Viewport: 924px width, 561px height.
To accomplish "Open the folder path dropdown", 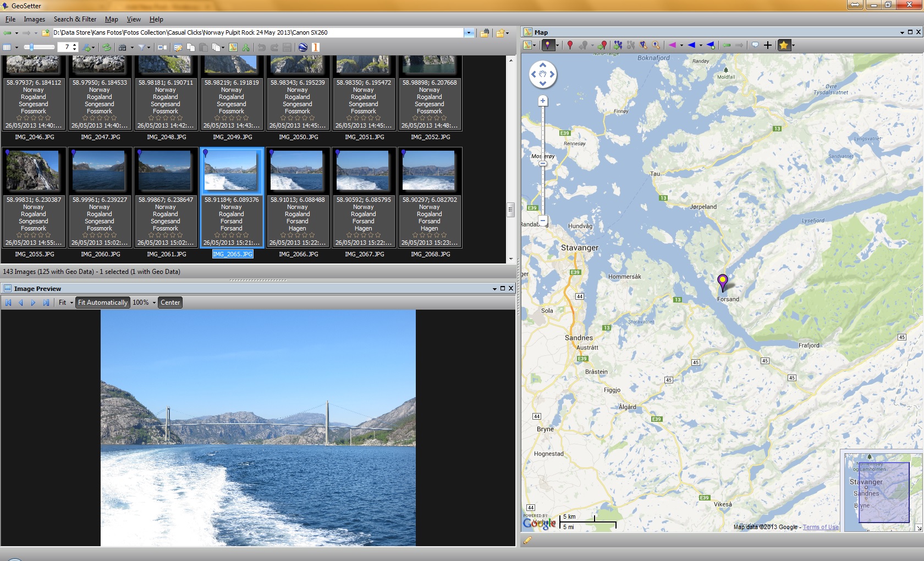I will (469, 32).
